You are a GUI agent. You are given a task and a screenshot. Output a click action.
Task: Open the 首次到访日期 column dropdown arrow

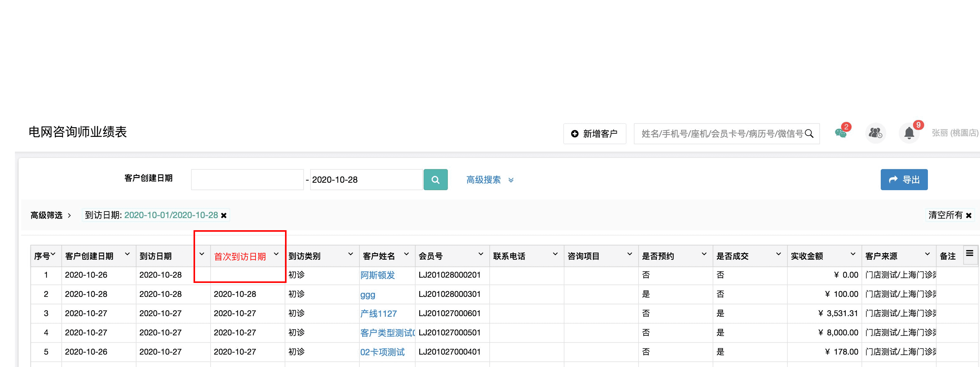pyautogui.click(x=276, y=254)
